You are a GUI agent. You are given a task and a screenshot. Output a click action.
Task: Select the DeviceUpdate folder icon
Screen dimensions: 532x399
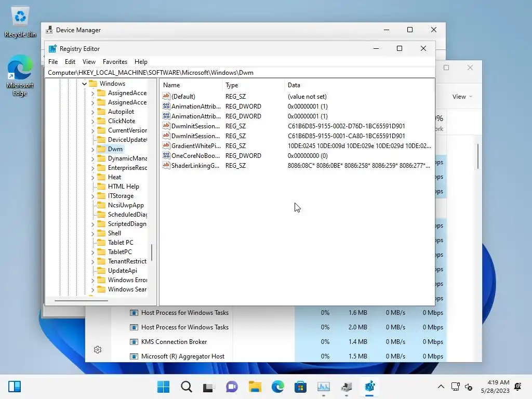(x=101, y=139)
